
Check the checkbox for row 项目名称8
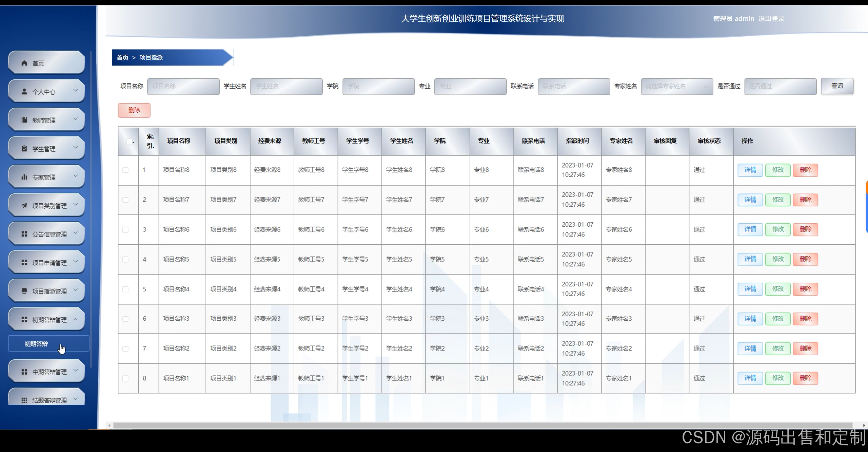125,170
